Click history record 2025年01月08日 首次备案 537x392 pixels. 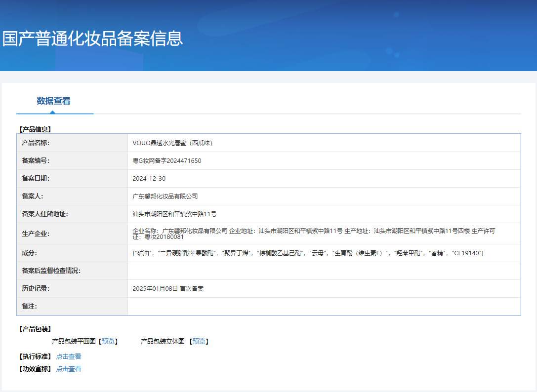(x=168, y=289)
